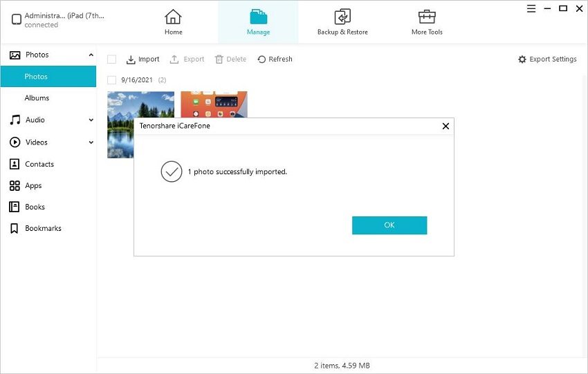Screen dimensions: 588x374
Task: Click the '2 items, 4.59 MB' status text
Action: point(342,366)
